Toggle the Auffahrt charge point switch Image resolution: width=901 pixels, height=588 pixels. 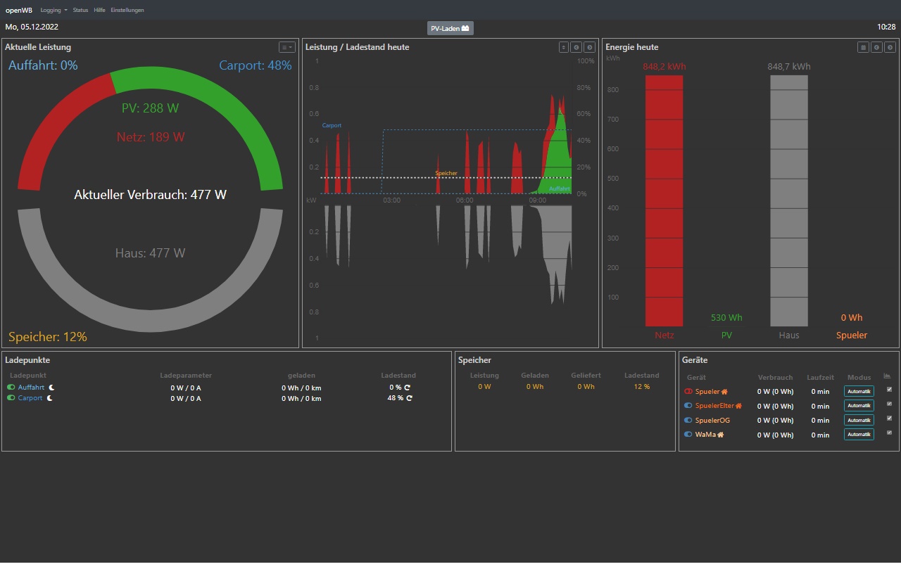11,388
